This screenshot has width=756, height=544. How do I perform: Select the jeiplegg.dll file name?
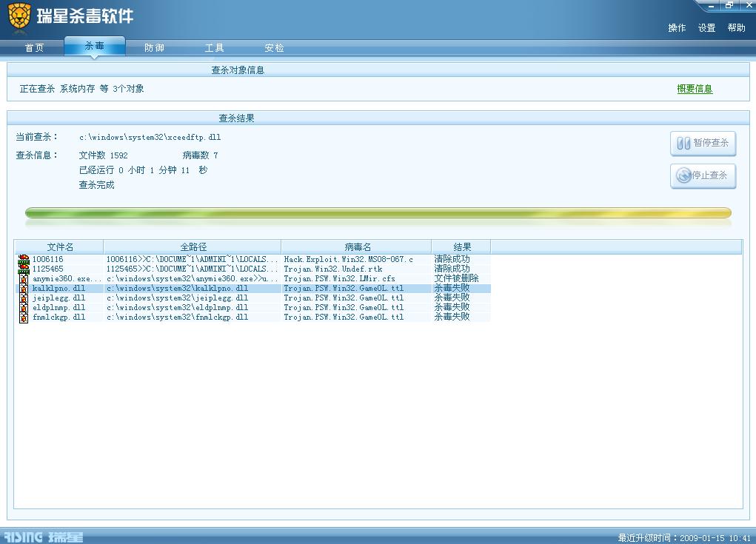click(x=58, y=298)
